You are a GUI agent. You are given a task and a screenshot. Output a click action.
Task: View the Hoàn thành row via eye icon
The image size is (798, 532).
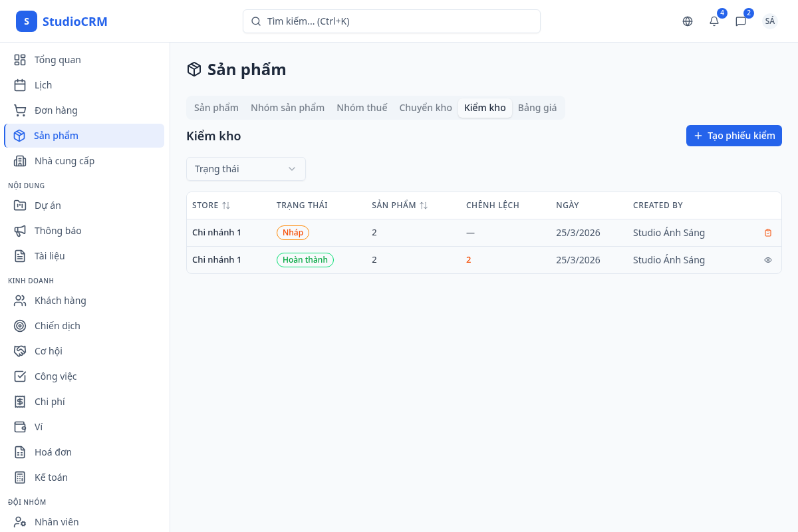(x=768, y=260)
